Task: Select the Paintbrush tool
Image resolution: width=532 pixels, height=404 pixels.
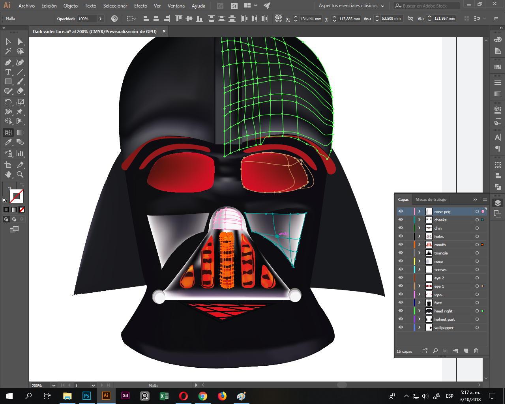Action: pyautogui.click(x=20, y=81)
